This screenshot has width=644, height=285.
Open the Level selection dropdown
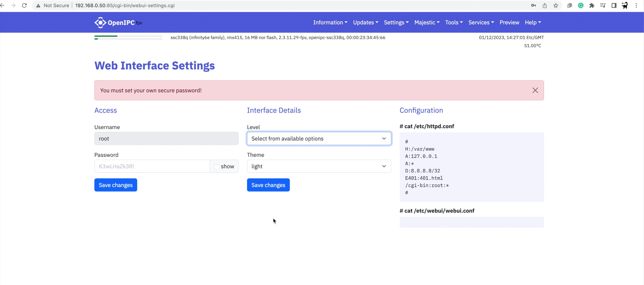(x=319, y=138)
